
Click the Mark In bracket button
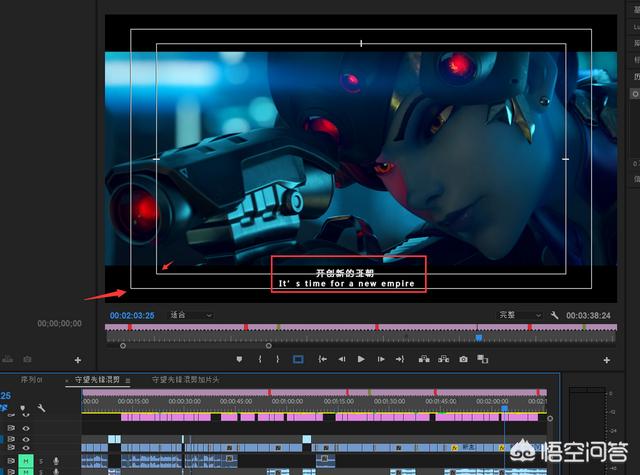[x=260, y=359]
